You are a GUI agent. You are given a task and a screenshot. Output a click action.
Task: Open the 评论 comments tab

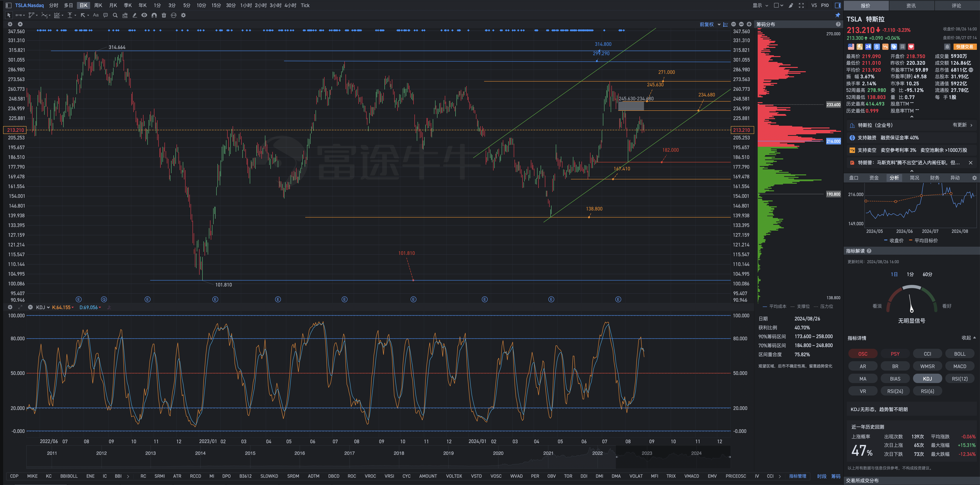956,5
